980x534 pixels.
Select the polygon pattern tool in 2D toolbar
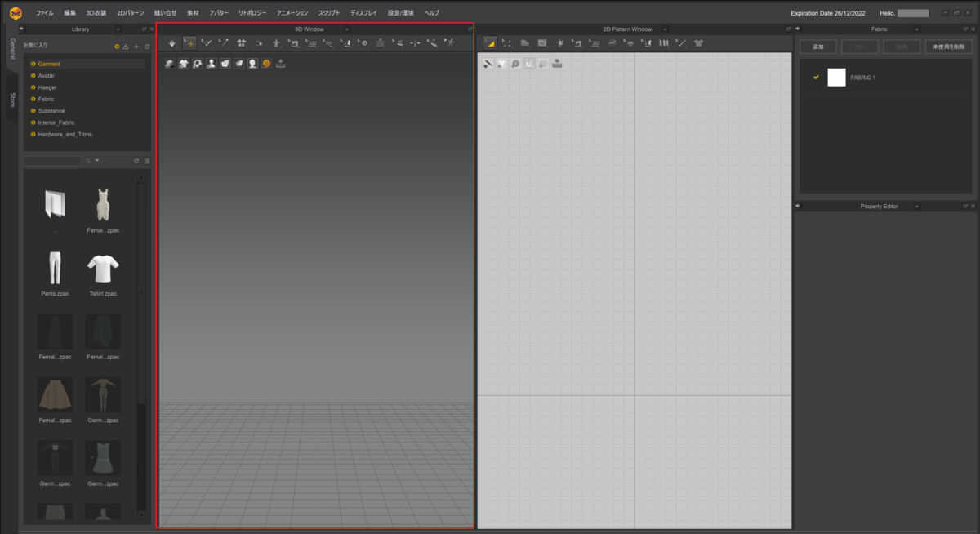tap(524, 43)
